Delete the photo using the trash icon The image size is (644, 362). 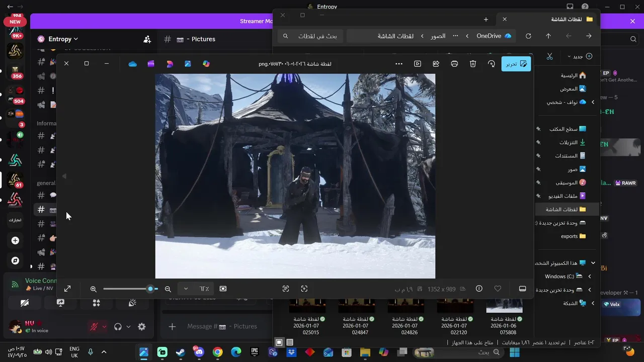(x=473, y=64)
